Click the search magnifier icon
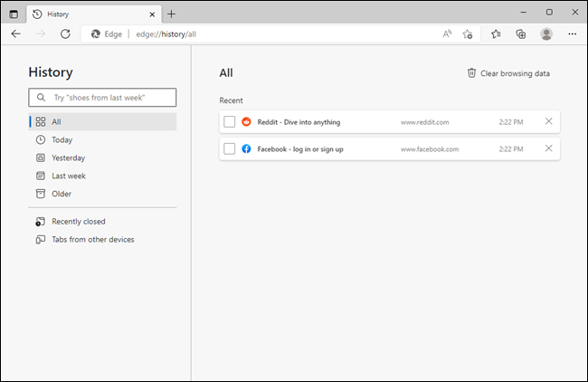Screen dimensions: 588x382 coord(41,98)
